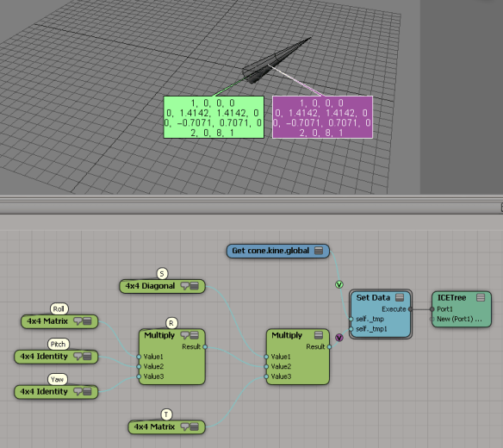
Task: Select the R comment label
Action: pos(171,323)
